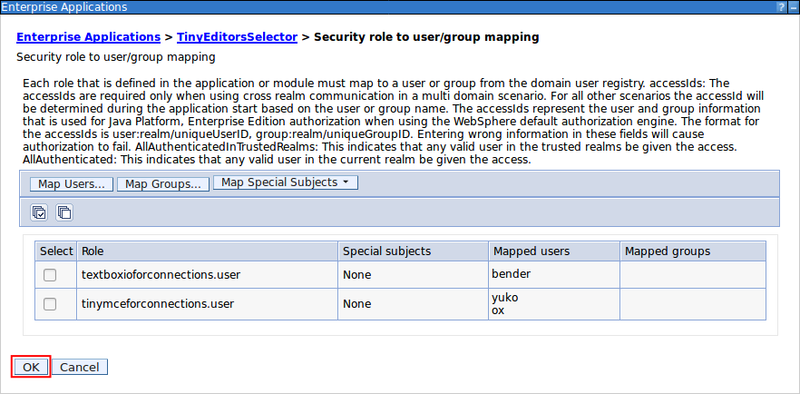Minimize the Enterprise Applications panel
The image size is (800, 394).
(793, 7)
